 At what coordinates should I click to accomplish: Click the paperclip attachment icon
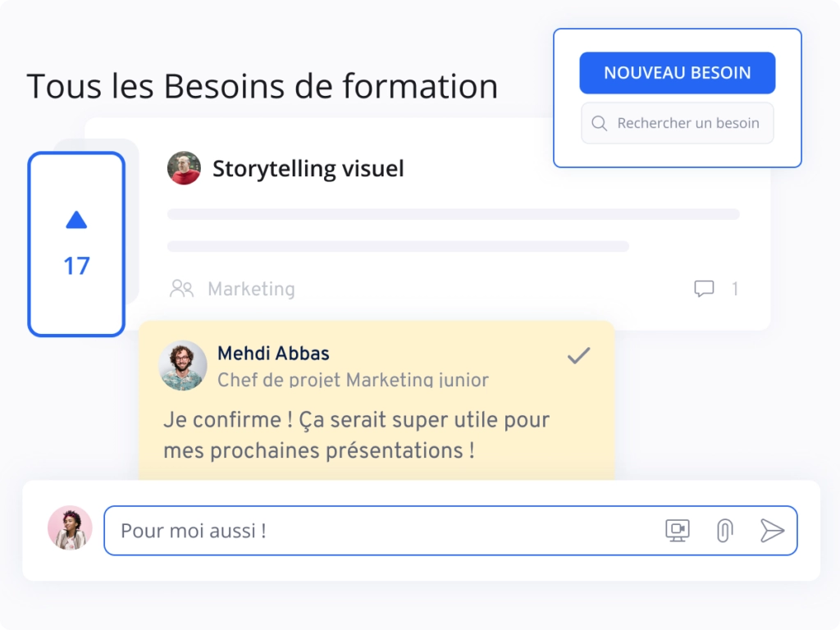pyautogui.click(x=724, y=531)
